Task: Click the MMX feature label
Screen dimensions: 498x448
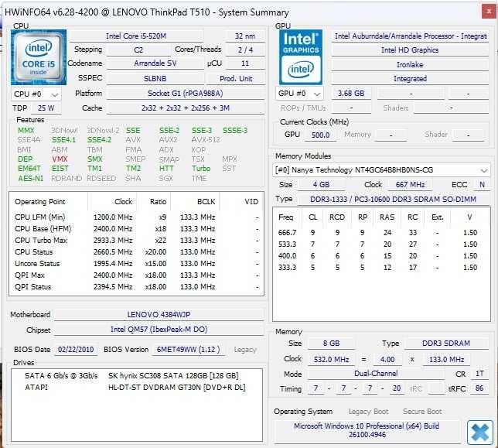Action: point(26,131)
